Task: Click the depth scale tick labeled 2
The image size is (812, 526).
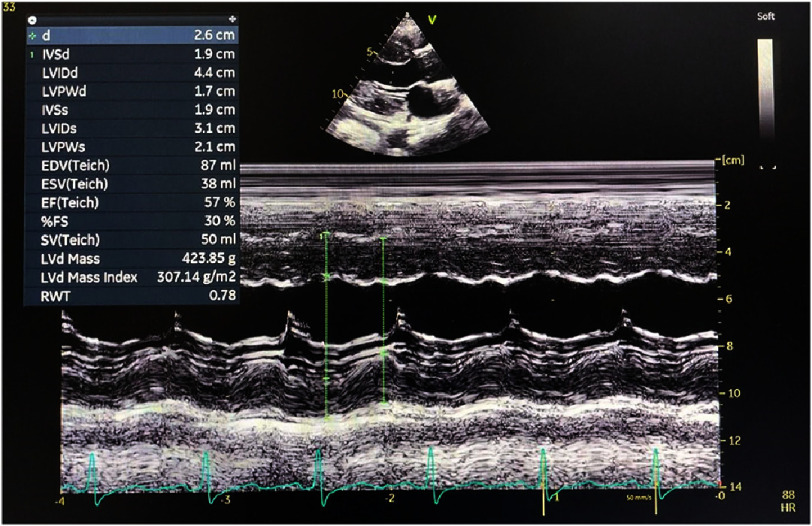Action: click(x=727, y=205)
